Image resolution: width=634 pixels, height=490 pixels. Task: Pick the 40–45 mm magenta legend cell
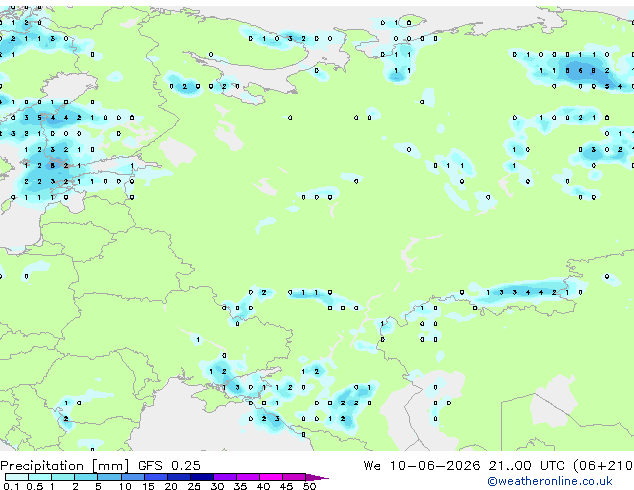(x=271, y=477)
